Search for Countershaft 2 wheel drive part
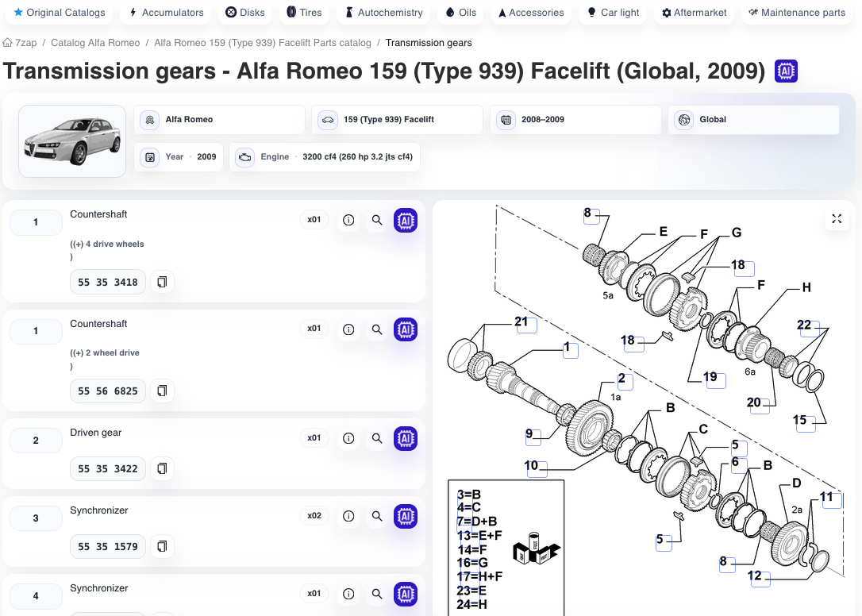This screenshot has height=616, width=862. pyautogui.click(x=377, y=329)
